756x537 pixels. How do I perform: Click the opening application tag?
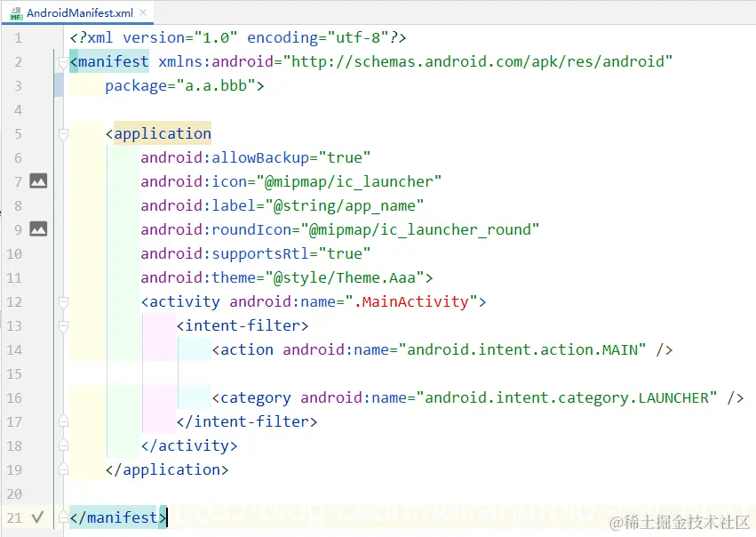[158, 133]
